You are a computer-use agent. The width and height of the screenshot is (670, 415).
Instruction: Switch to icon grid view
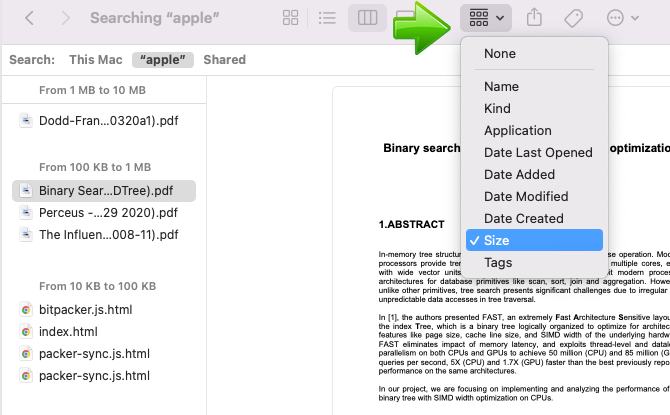pyautogui.click(x=291, y=18)
